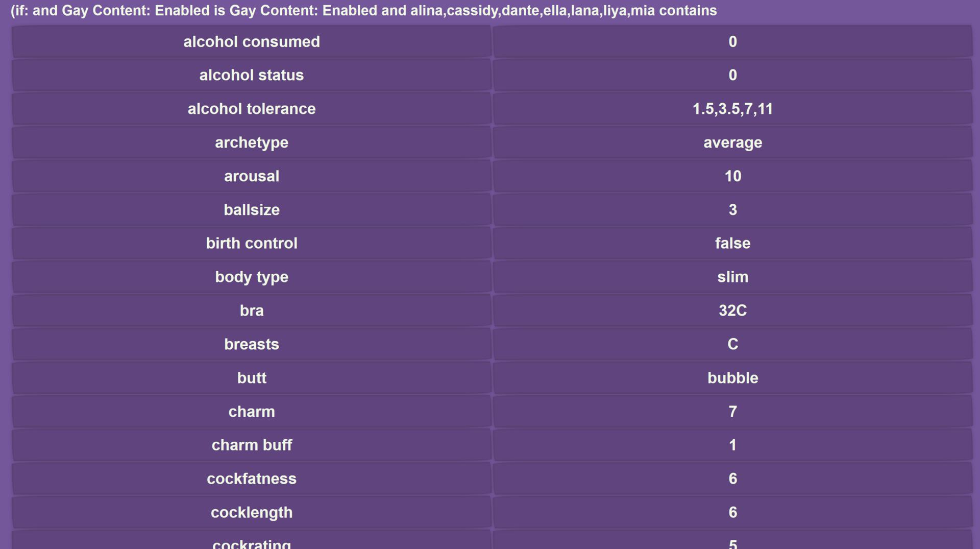Select the butt value bubble cell
Image resolution: width=980 pixels, height=549 pixels.
coord(732,378)
